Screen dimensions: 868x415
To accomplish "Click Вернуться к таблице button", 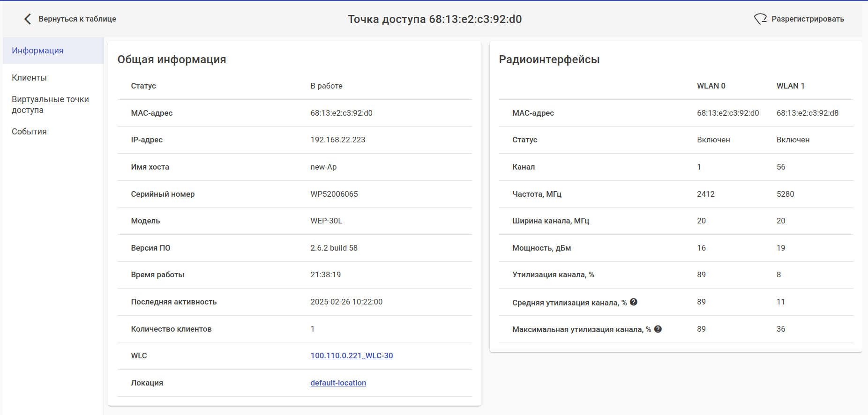I will pyautogui.click(x=77, y=19).
